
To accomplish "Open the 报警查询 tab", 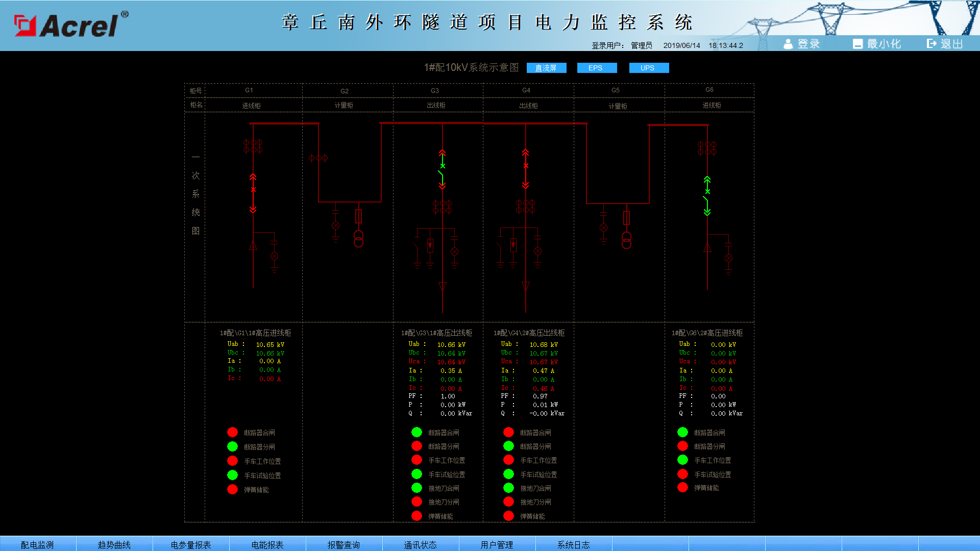I will [x=344, y=544].
